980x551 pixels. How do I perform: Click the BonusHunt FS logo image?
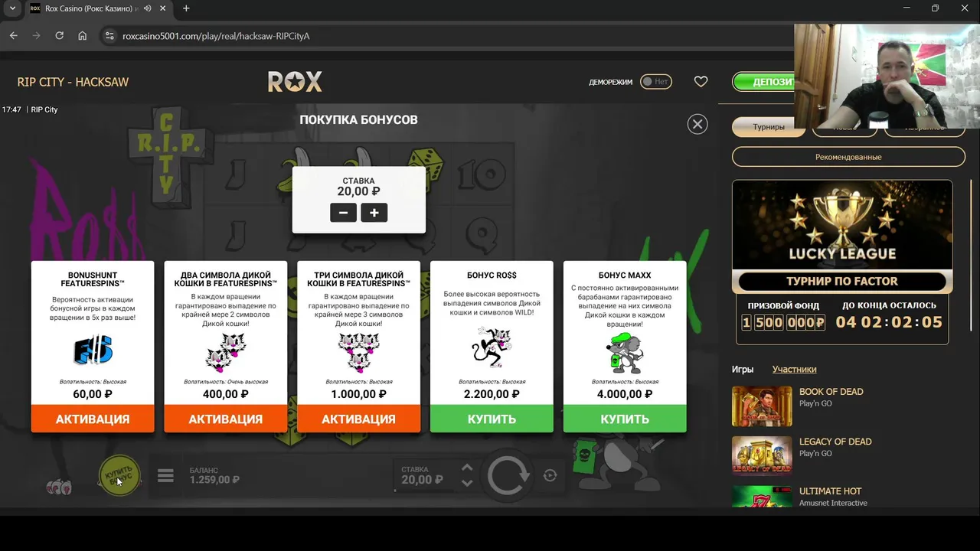pos(93,351)
